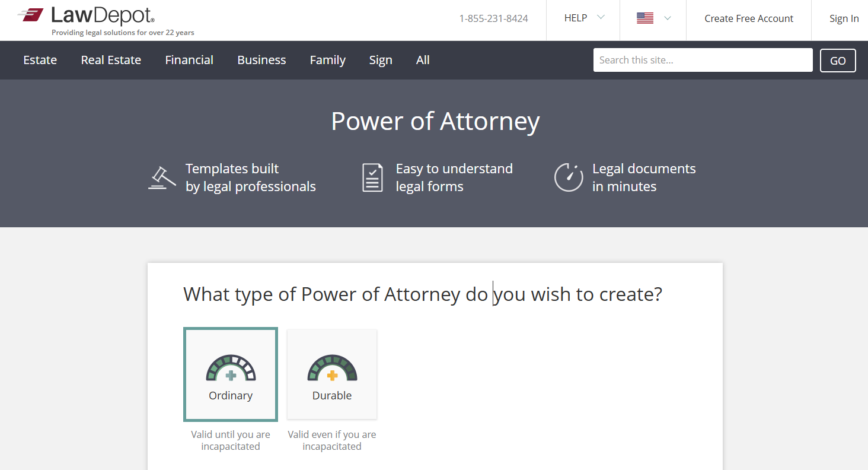Open the Real Estate menu
The image size is (868, 470).
111,60
